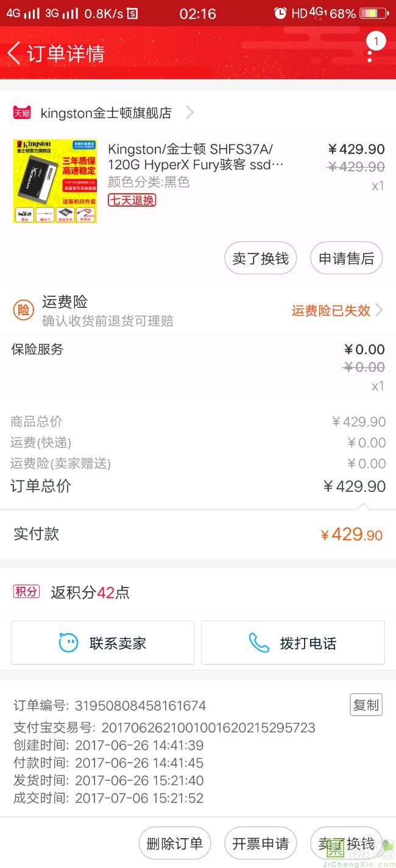Image resolution: width=396 pixels, height=868 pixels.
Task: Tap the 七天退换 return policy tag
Action: point(132,200)
